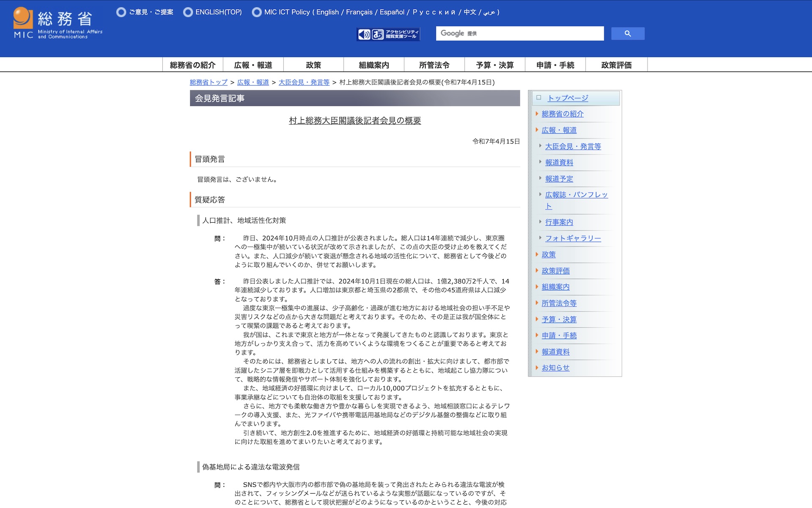Viewport: 812px width, 508px height.
Task: Click the MIC 総務省 logo
Action: (x=58, y=23)
